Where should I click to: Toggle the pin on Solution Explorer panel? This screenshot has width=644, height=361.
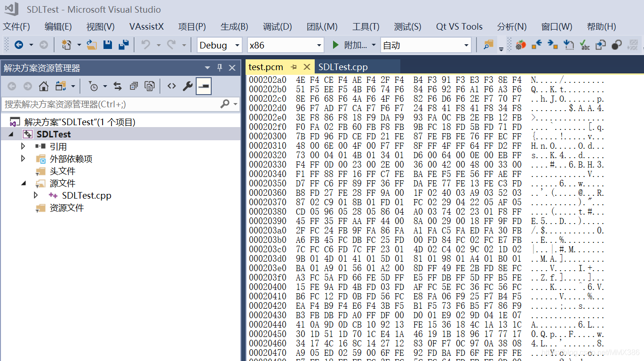coord(220,68)
